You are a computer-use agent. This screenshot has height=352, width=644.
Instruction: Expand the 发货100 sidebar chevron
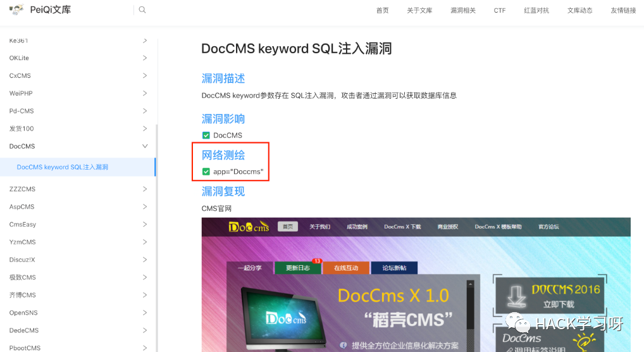click(x=145, y=129)
